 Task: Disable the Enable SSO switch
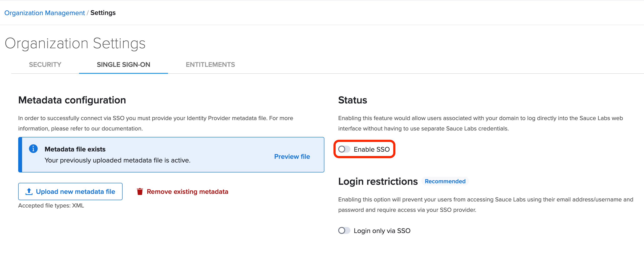[344, 149]
